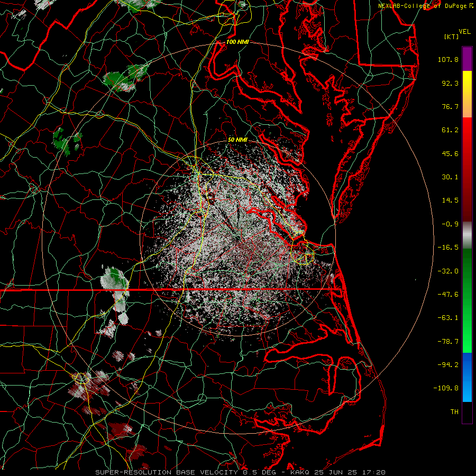The height and width of the screenshot is (476, 476).
Task: Click the 92.3 velocity scale value
Action: coord(450,83)
